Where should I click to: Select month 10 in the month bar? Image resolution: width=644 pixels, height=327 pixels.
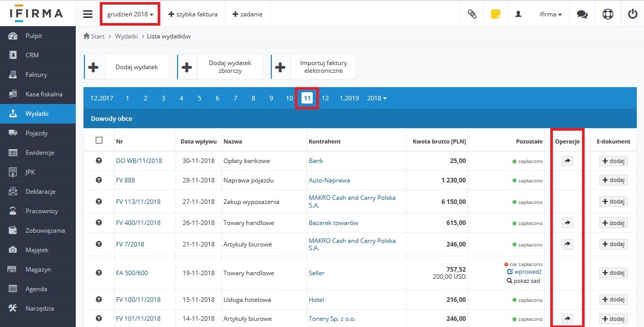coord(289,98)
